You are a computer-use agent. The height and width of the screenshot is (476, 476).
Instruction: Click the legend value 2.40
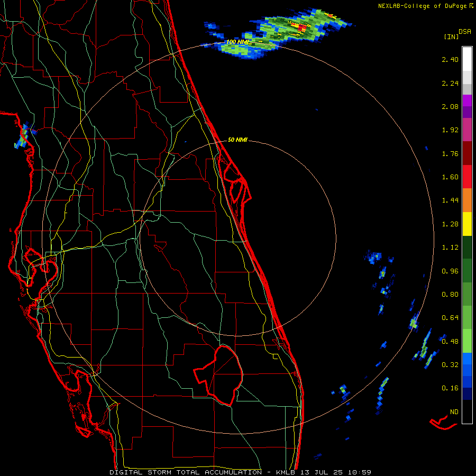pyautogui.click(x=450, y=59)
